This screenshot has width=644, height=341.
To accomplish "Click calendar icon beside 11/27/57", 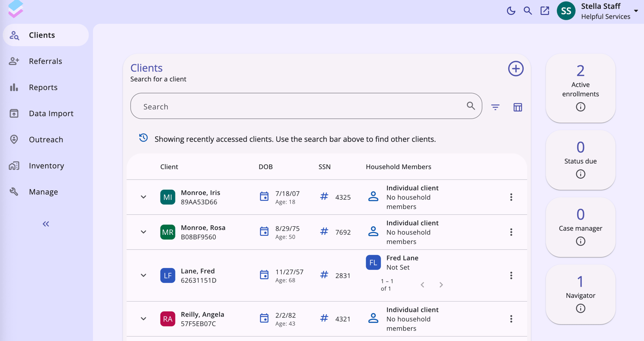I will [x=264, y=275].
